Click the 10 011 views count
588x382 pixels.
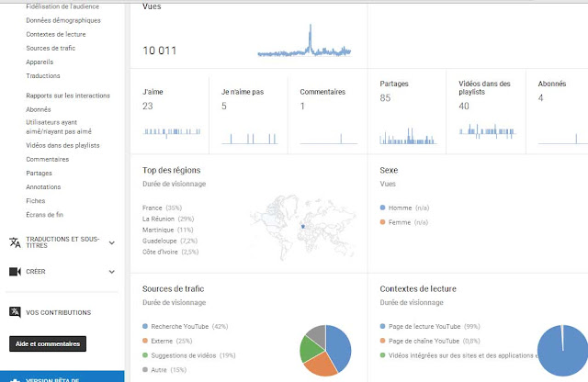(x=159, y=51)
